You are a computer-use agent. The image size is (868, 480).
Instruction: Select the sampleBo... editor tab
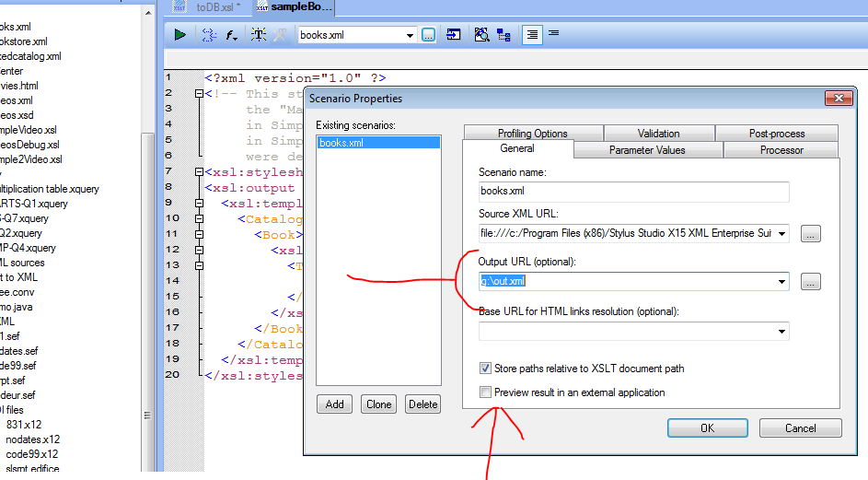295,7
